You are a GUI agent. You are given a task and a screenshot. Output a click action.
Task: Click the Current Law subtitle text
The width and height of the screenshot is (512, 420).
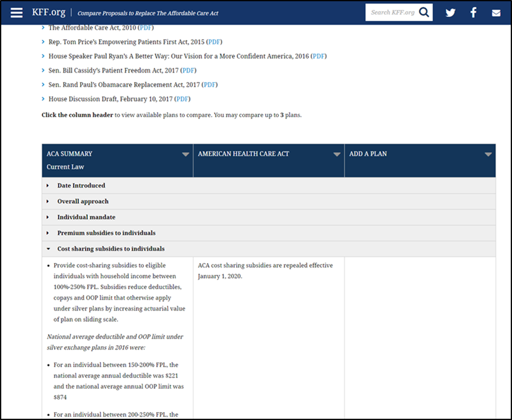[65, 167]
